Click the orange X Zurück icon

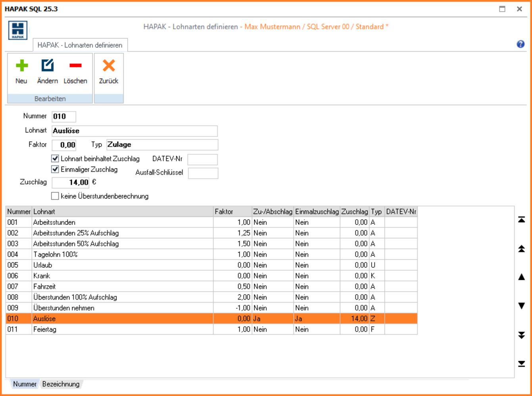coord(108,66)
